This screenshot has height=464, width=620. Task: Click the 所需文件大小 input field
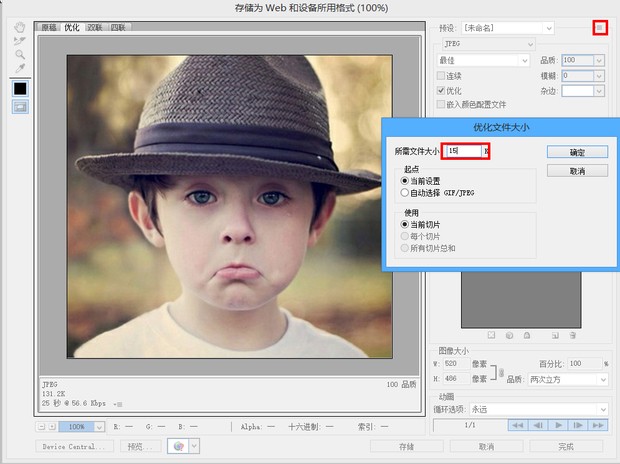point(464,151)
